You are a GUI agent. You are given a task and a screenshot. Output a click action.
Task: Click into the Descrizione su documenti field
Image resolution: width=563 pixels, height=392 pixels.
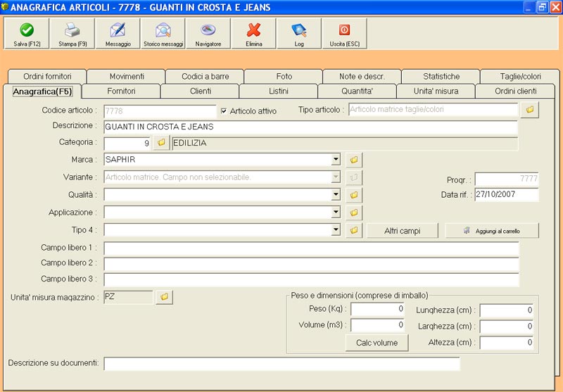[x=281, y=364]
